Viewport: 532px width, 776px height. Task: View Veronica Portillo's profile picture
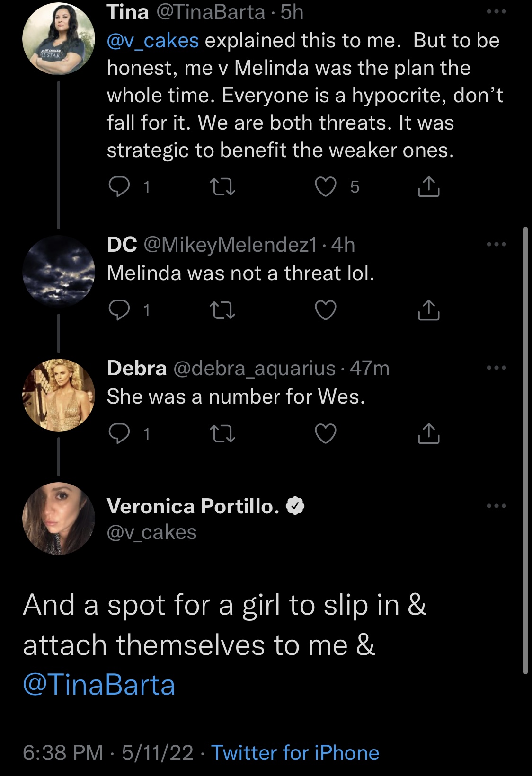(x=59, y=519)
